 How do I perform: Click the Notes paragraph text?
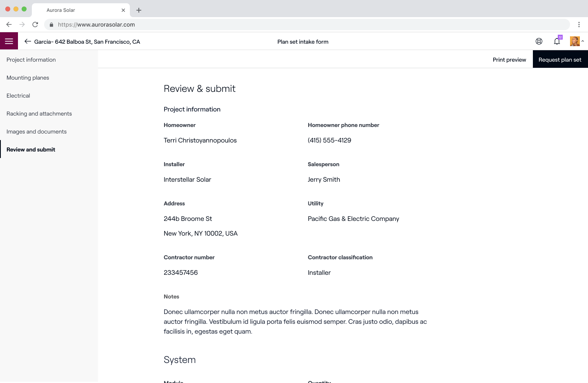(295, 322)
